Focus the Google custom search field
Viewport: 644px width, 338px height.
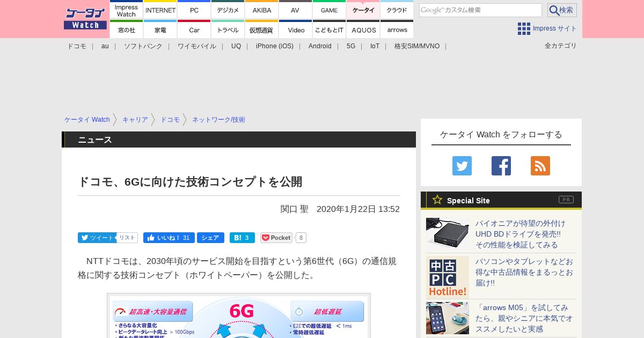tap(480, 10)
